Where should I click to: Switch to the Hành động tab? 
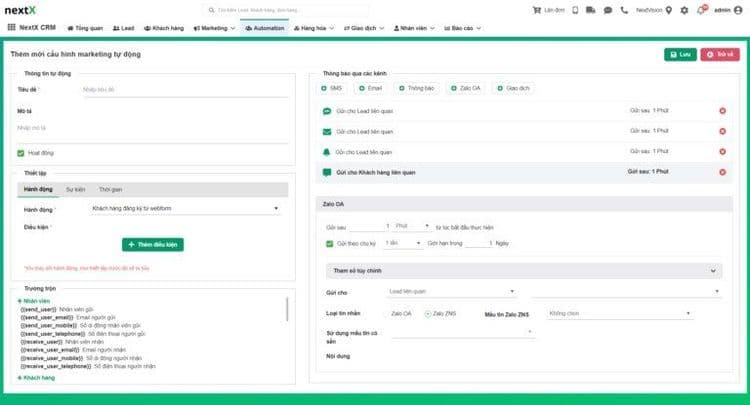[x=38, y=189]
